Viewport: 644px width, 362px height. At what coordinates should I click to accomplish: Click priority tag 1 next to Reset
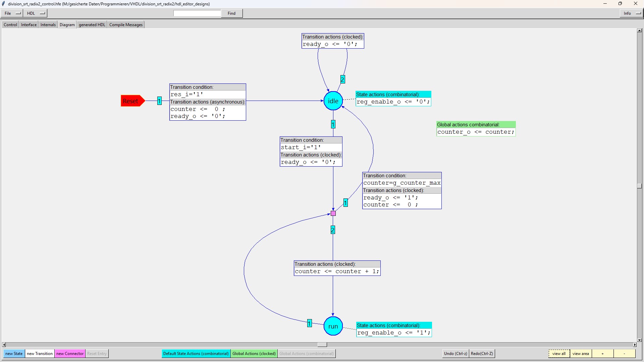pos(159,101)
